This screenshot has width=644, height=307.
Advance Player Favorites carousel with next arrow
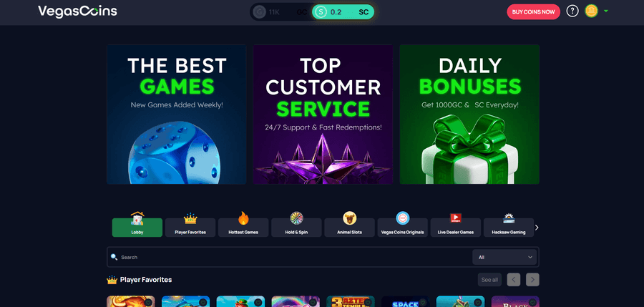tap(532, 280)
